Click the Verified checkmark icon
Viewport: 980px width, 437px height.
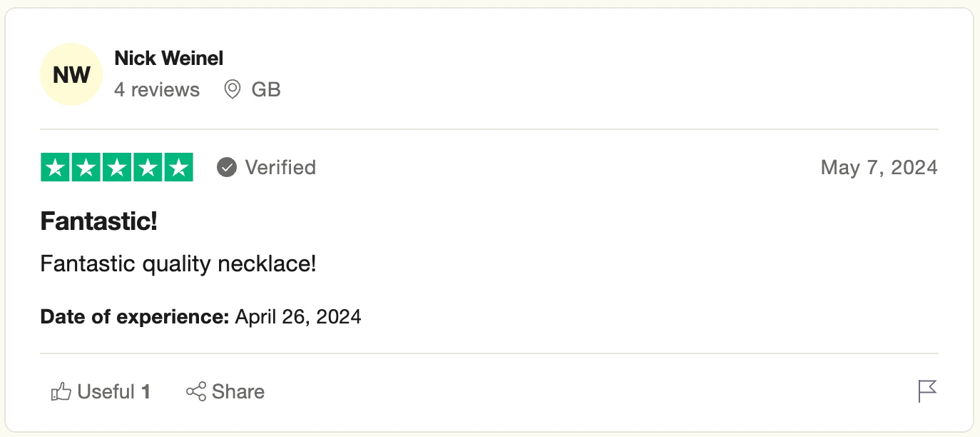point(227,168)
